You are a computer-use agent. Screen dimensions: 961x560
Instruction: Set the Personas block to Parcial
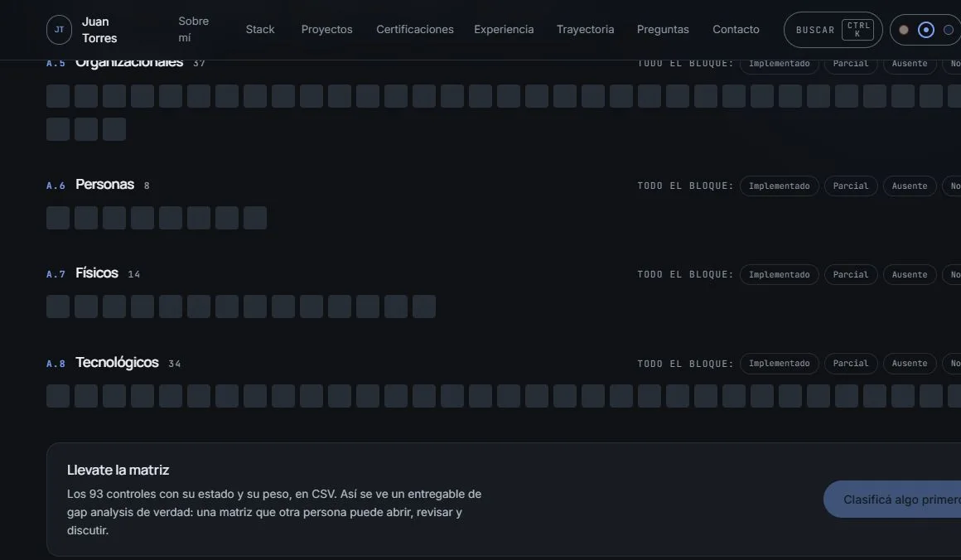851,186
